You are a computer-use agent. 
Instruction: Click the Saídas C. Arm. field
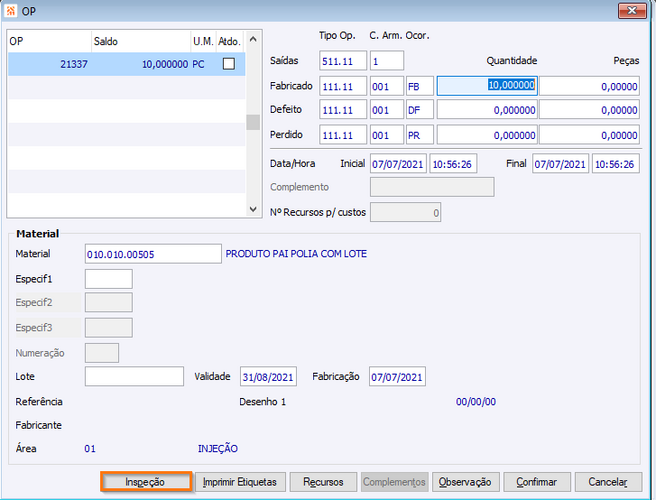tap(387, 61)
